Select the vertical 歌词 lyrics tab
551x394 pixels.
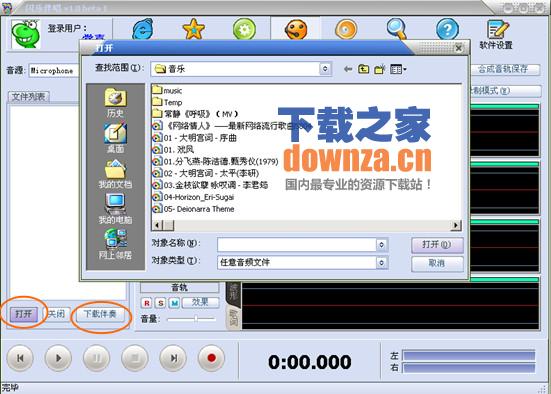point(233,317)
